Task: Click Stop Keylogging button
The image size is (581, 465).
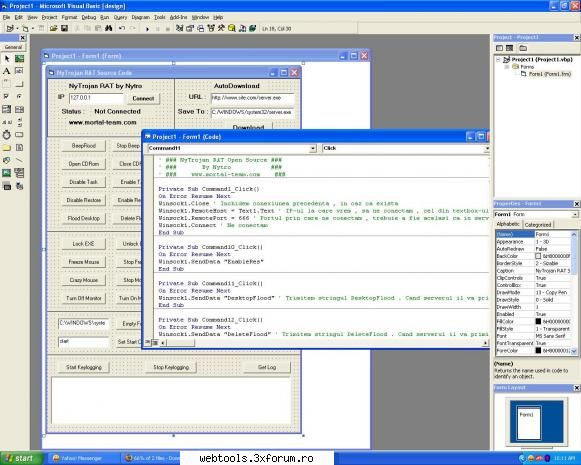Action: click(x=171, y=367)
